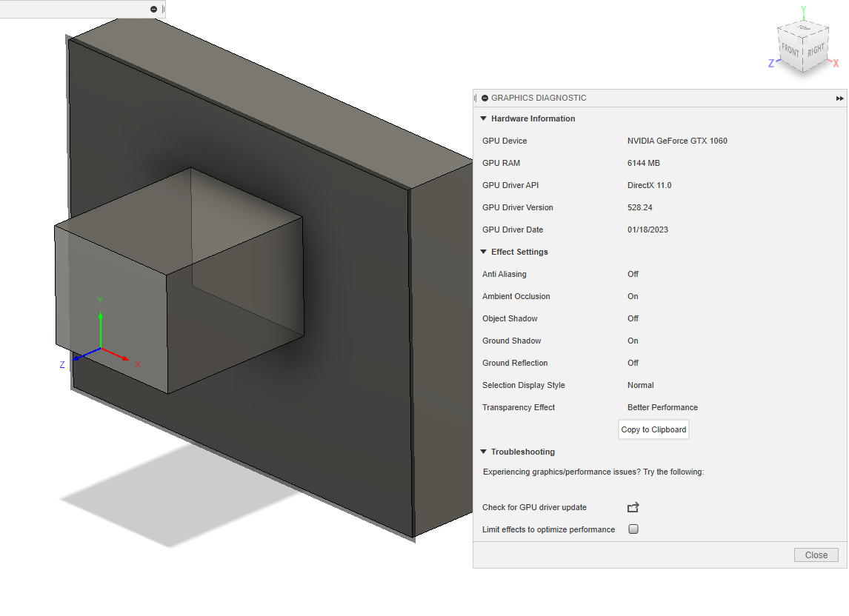Enable the Limit effects to optimize performance checkbox
This screenshot has height=616, width=849.
tap(633, 529)
